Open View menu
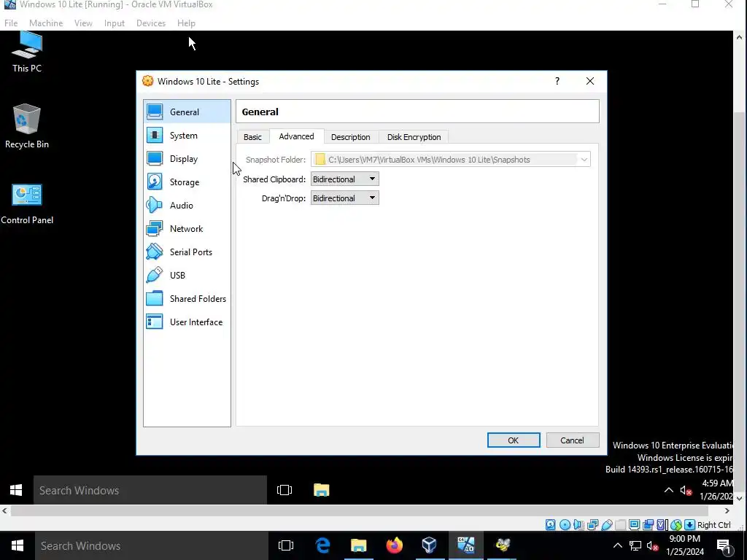This screenshot has height=560, width=747. pos(83,23)
